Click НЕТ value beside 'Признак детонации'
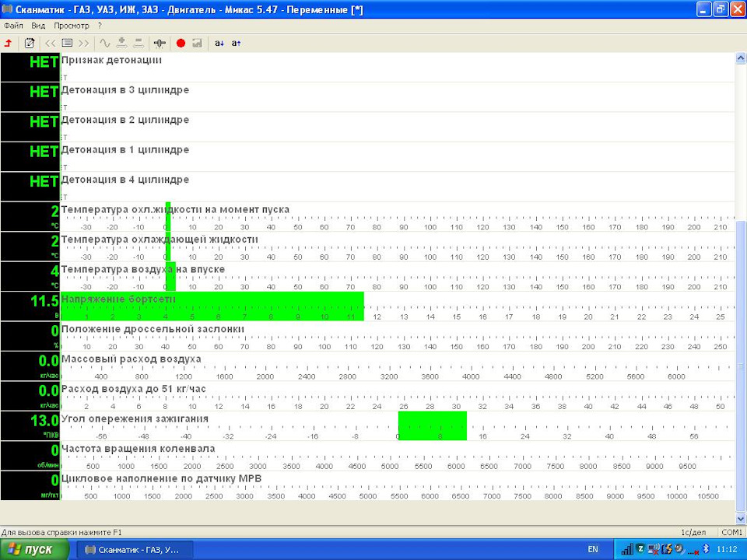Screen dimensions: 747x560 [30, 67]
